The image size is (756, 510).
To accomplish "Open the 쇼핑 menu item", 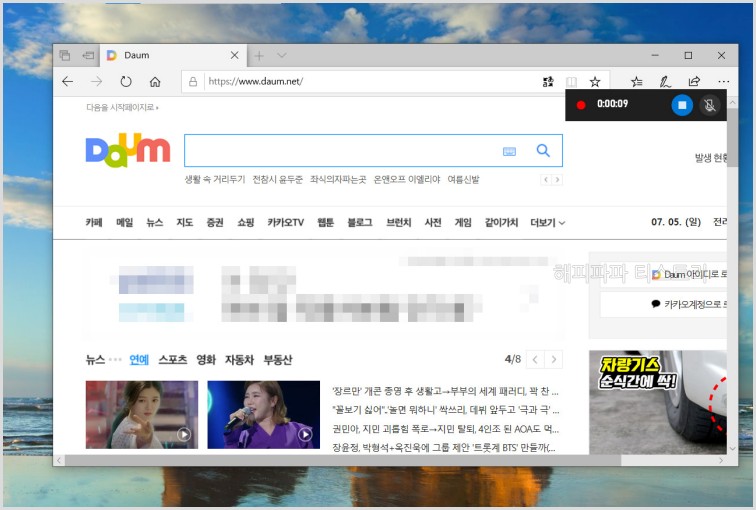I will 245,222.
